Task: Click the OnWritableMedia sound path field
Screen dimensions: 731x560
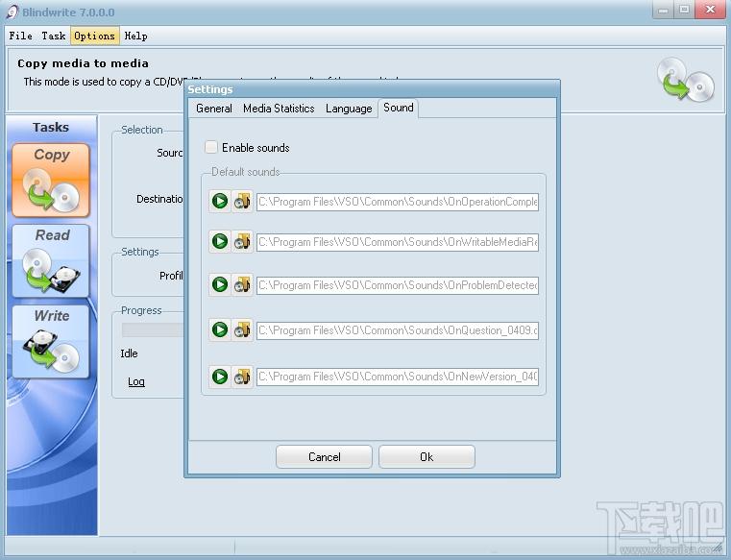Action: pyautogui.click(x=398, y=242)
